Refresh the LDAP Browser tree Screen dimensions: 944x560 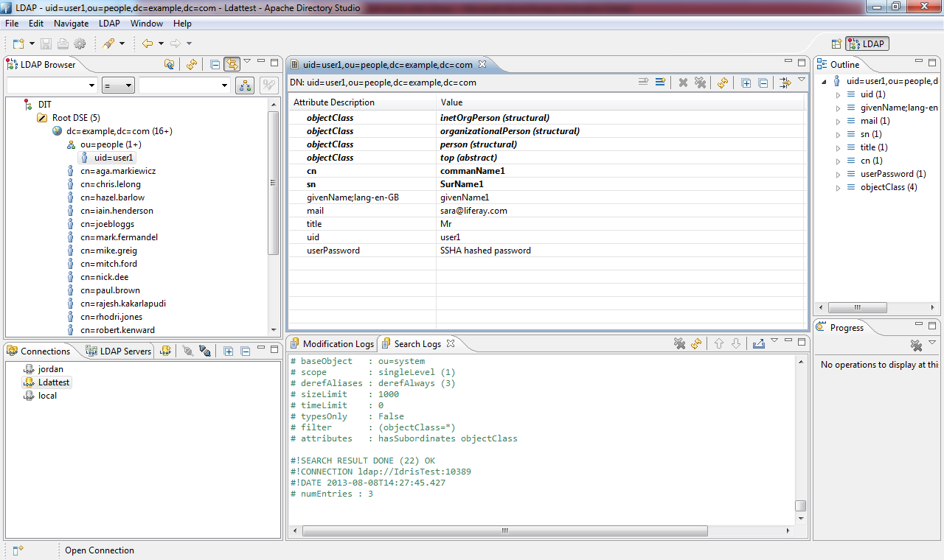(192, 64)
